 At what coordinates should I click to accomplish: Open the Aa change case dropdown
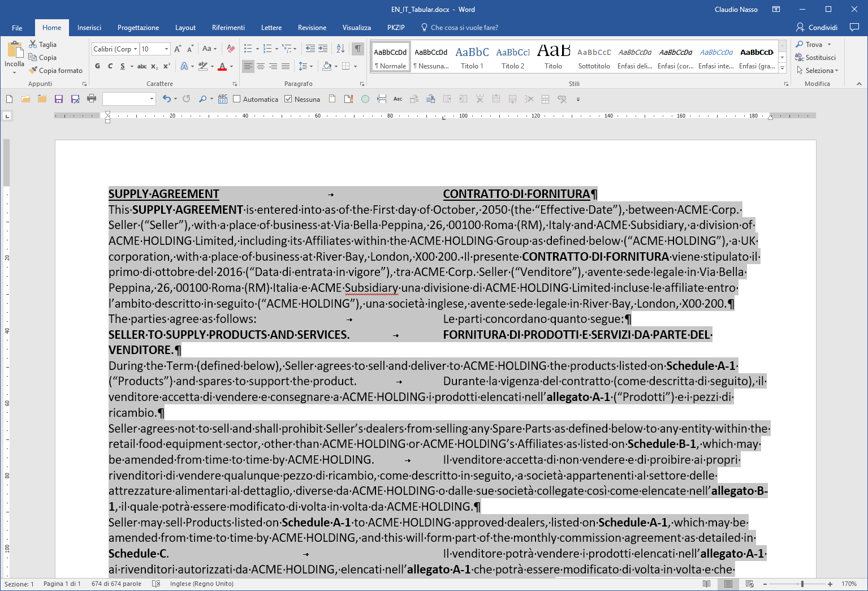[x=210, y=49]
